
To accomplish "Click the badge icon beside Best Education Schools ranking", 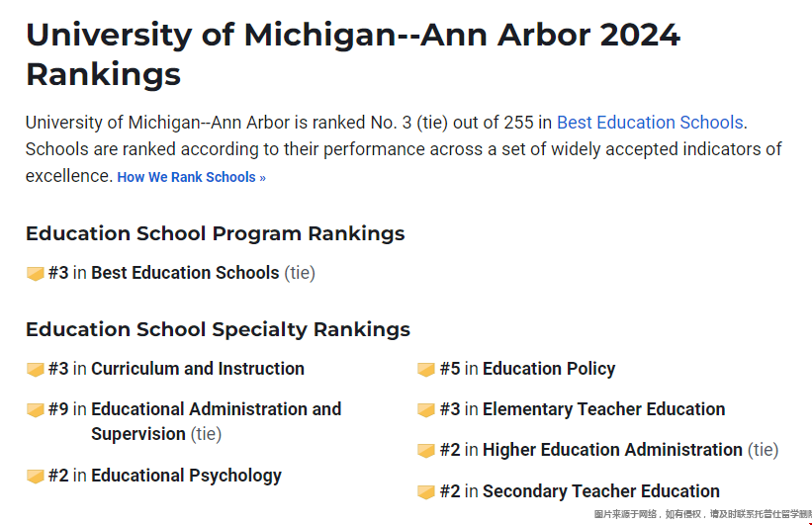I will 36,273.
